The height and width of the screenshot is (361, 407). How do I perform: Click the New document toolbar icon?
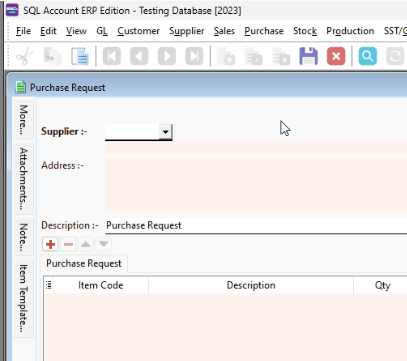226,56
